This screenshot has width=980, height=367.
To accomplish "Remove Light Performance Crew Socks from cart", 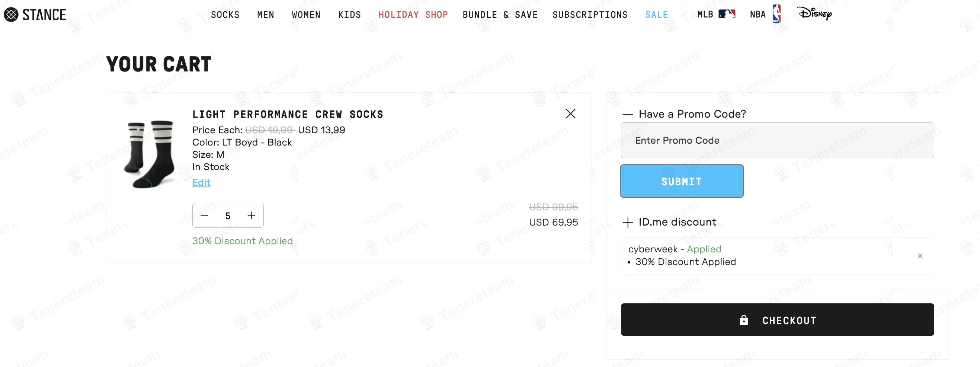I will tap(570, 114).
